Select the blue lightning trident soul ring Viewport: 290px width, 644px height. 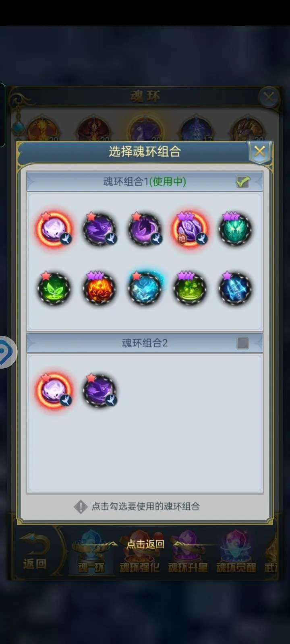click(x=235, y=289)
